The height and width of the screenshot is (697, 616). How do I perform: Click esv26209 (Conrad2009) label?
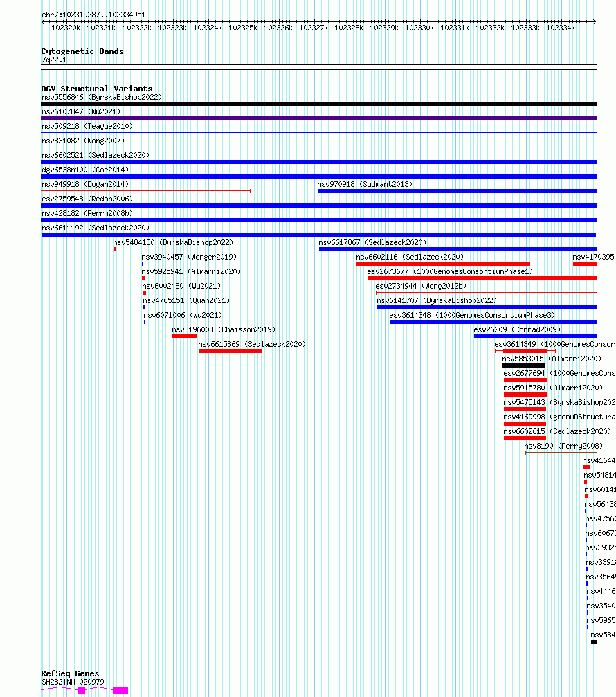click(x=517, y=329)
